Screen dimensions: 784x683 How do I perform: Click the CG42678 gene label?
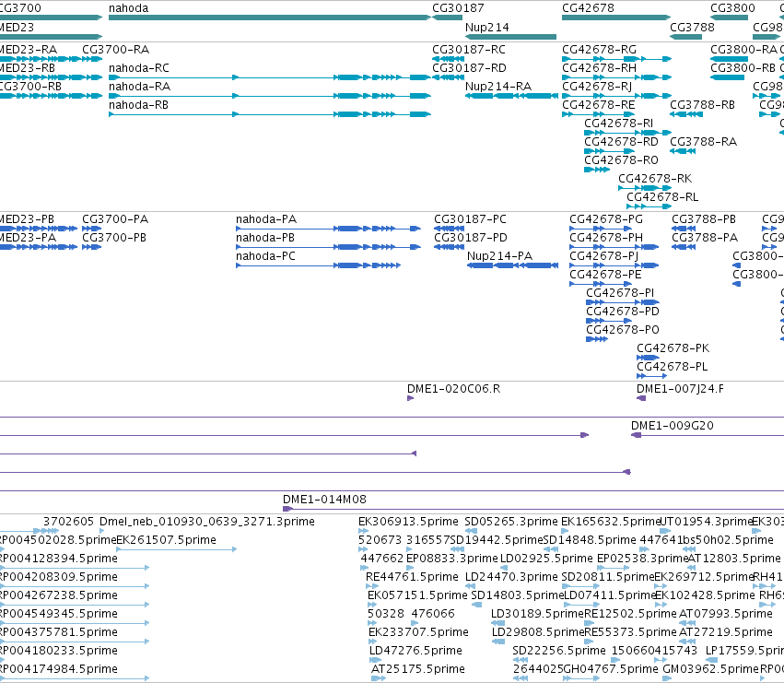[588, 8]
